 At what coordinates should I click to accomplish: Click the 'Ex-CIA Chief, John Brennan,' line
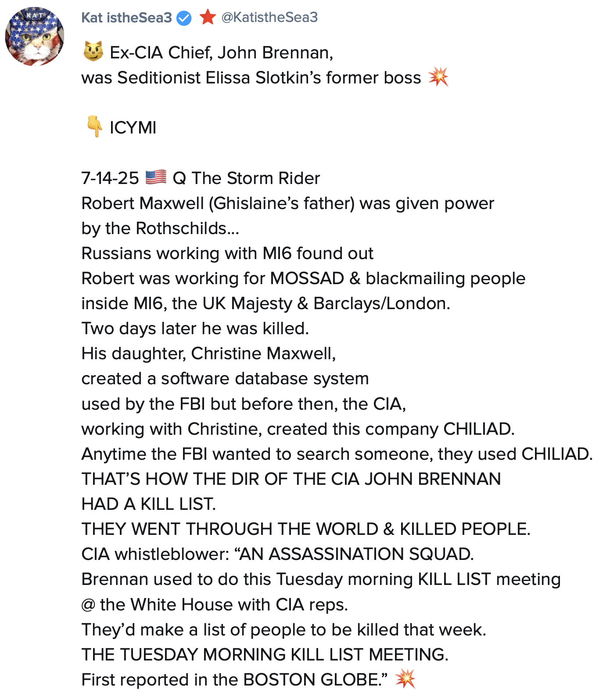(x=221, y=53)
